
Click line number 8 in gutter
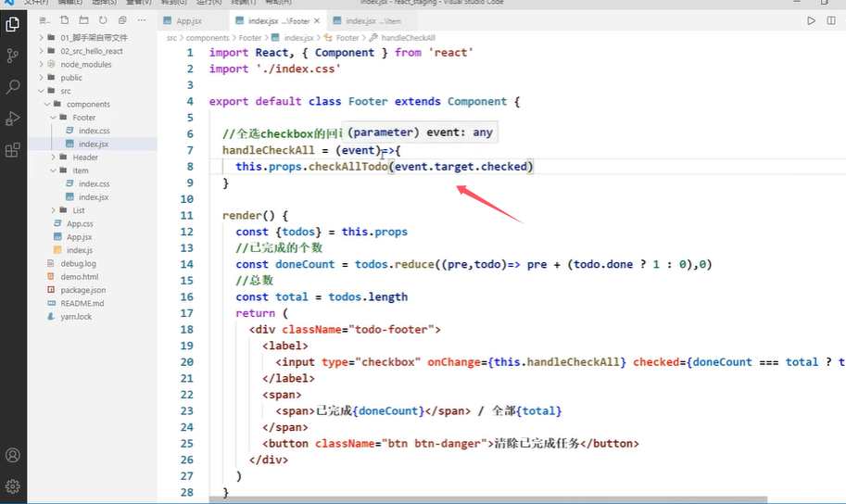(x=190, y=167)
